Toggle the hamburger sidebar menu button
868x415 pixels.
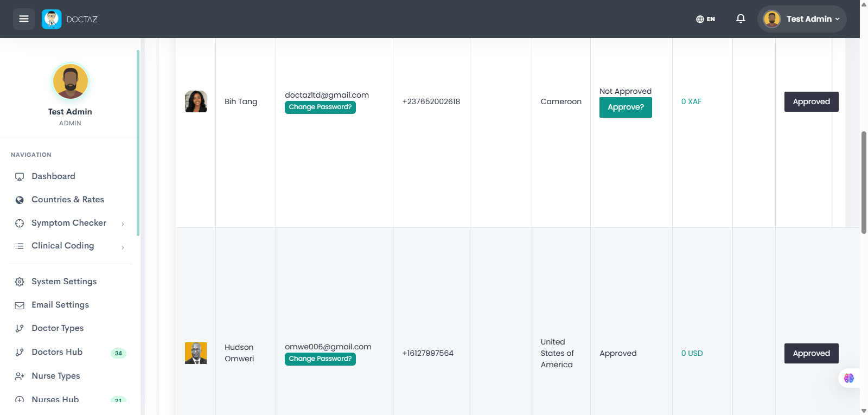(x=24, y=19)
